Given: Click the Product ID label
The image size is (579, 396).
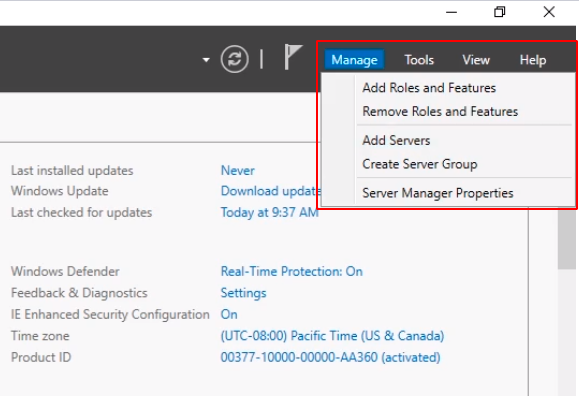Looking at the screenshot, I should (x=41, y=357).
